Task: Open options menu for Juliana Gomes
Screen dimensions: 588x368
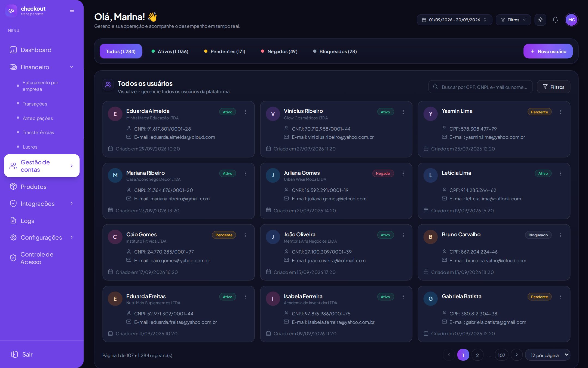Action: [x=403, y=174]
